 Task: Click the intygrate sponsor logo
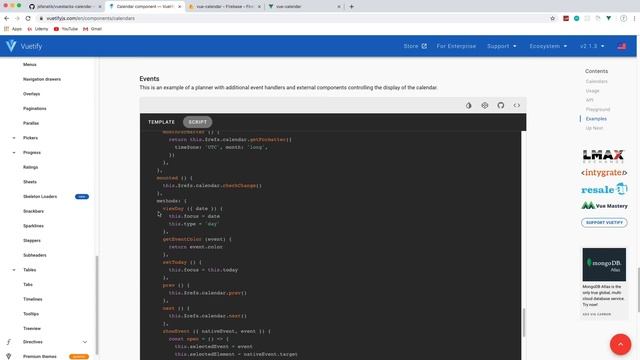click(604, 173)
